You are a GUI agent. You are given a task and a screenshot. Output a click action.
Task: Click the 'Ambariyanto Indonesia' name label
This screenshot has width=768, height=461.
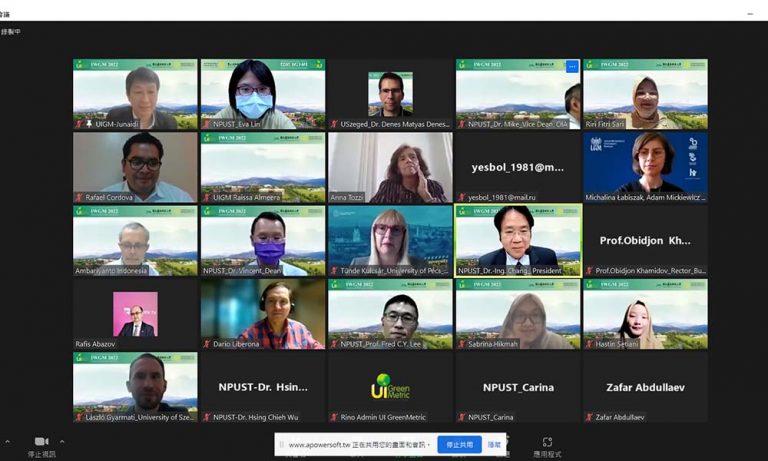[111, 270]
